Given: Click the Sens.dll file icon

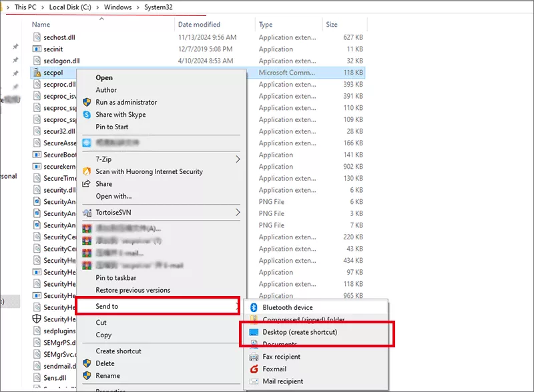Looking at the screenshot, I should pyautogui.click(x=37, y=378).
